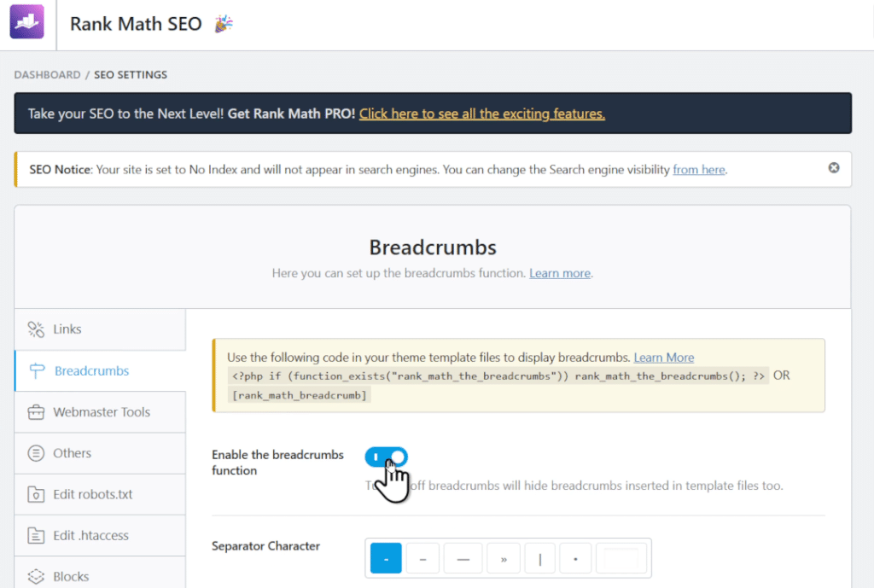The width and height of the screenshot is (874, 588).
Task: Open "Learn more" under the Breadcrumbs heading
Action: pyautogui.click(x=560, y=273)
